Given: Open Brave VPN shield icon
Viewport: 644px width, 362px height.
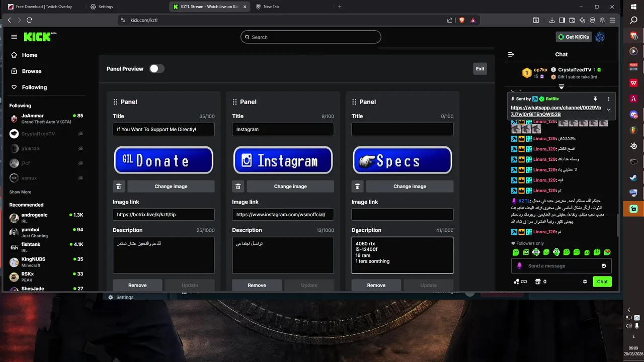Looking at the screenshot, I should (592, 20).
